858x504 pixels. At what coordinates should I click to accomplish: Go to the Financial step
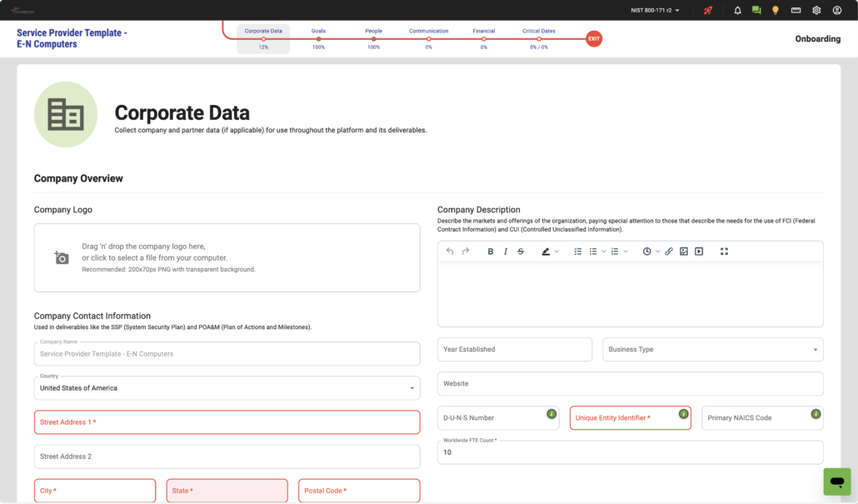tap(484, 38)
